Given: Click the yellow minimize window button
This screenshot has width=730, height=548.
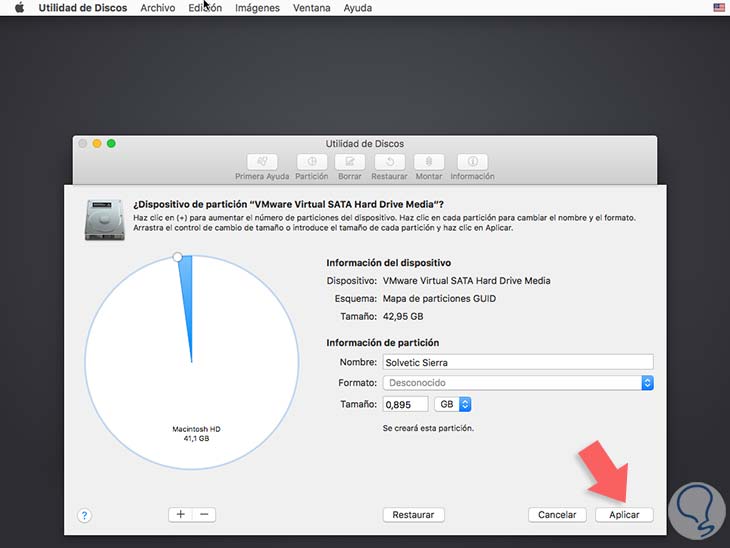Looking at the screenshot, I should tap(97, 143).
